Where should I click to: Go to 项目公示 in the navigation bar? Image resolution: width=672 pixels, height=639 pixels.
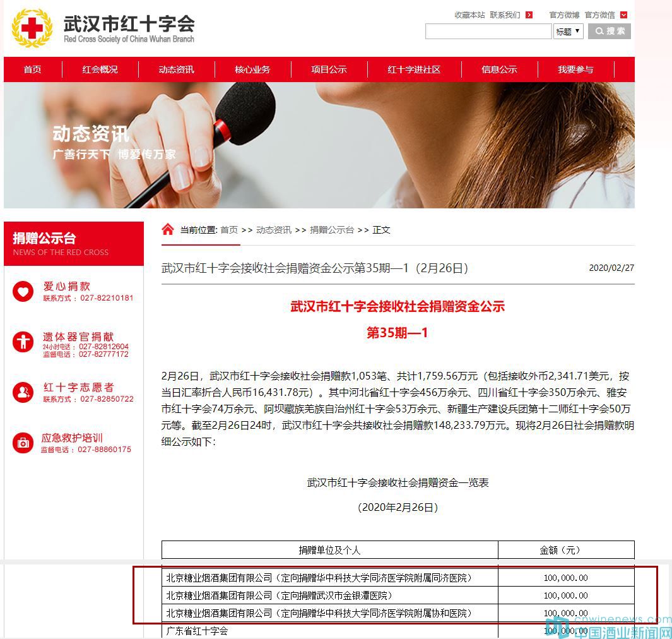coord(329,69)
